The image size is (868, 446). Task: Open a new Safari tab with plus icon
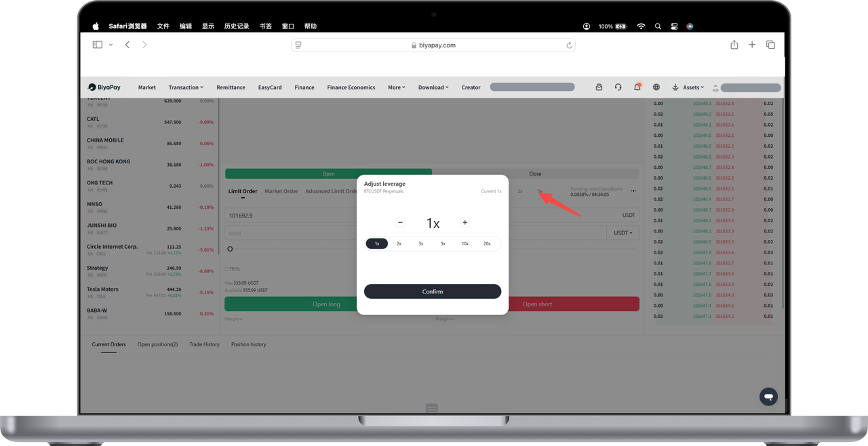pyautogui.click(x=752, y=45)
